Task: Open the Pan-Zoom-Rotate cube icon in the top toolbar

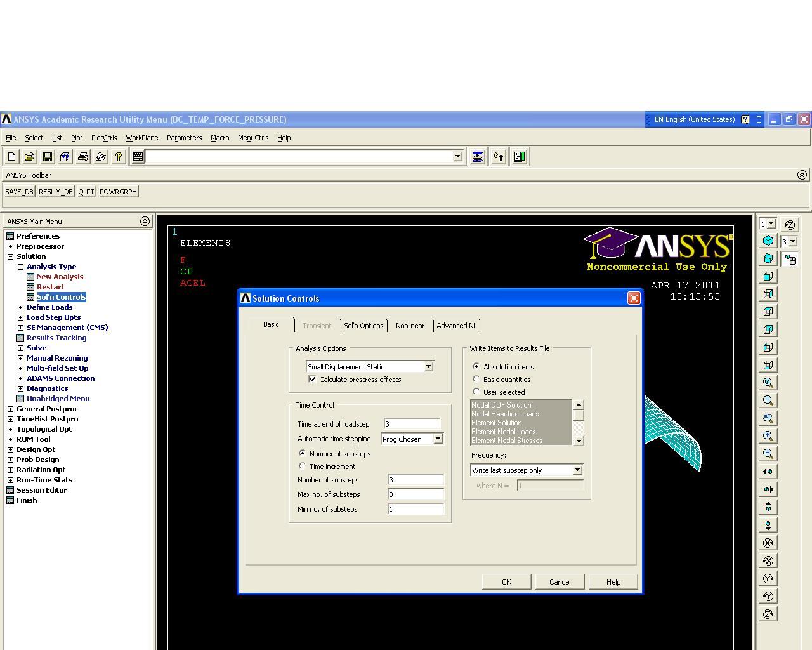Action: pos(65,157)
